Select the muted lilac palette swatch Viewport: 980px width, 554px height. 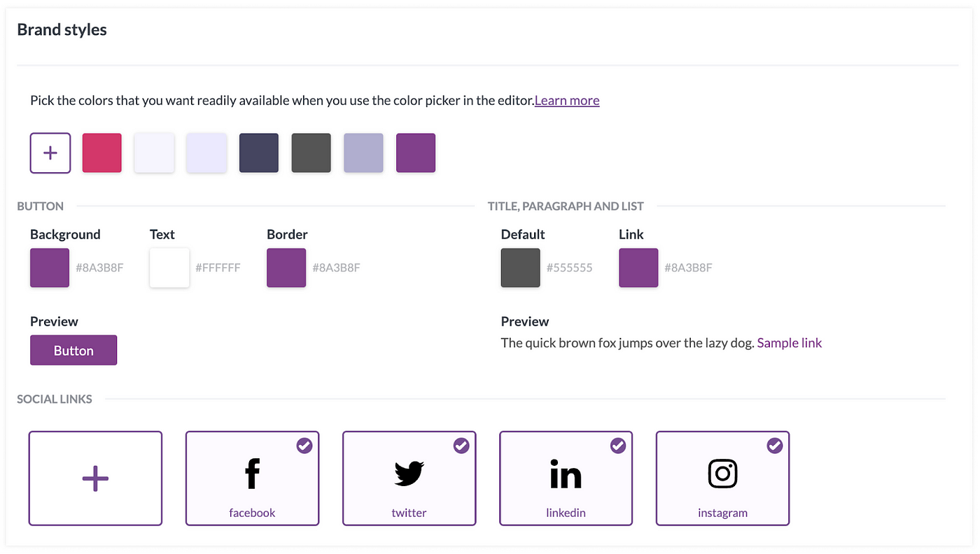click(363, 152)
